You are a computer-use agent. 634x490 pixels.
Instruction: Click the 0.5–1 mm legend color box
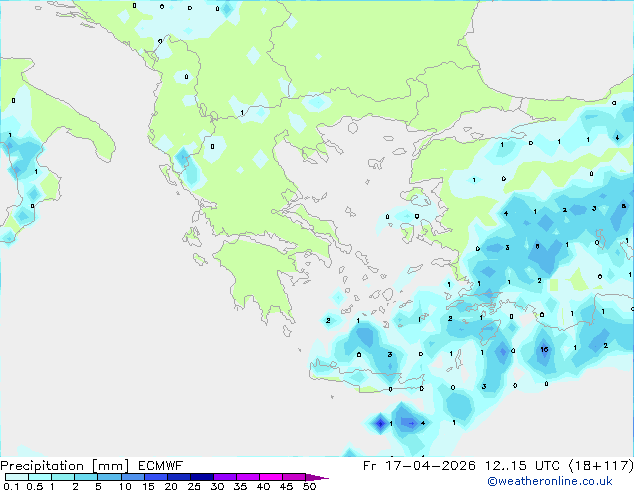click(40, 477)
